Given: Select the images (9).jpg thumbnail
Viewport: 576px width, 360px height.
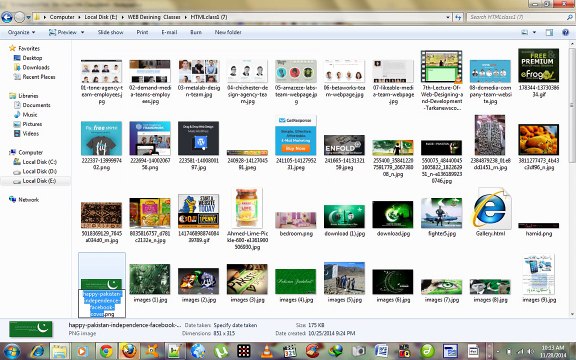Looking at the screenshot, I should click(538, 274).
